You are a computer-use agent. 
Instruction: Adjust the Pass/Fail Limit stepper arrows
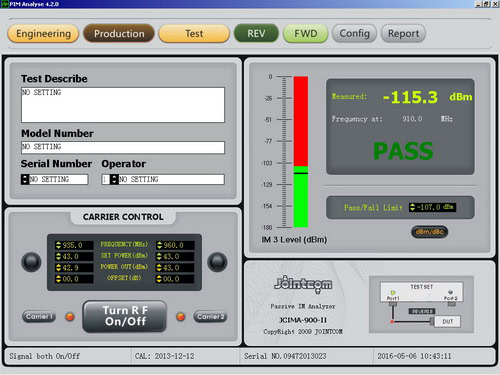412,207
